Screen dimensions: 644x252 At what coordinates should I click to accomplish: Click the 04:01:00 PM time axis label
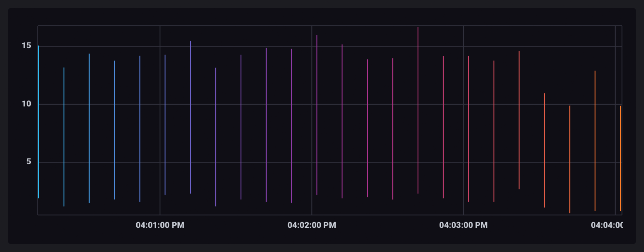[160, 225]
